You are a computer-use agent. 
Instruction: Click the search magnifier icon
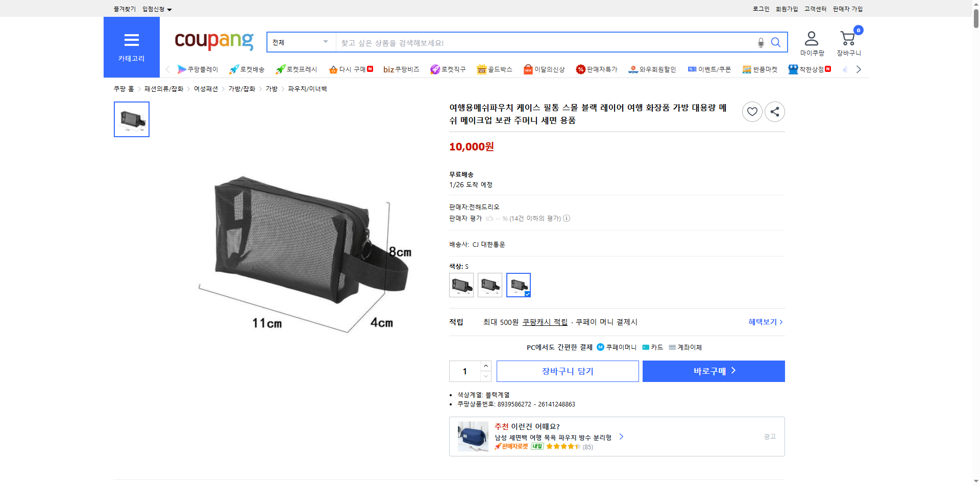pos(776,42)
